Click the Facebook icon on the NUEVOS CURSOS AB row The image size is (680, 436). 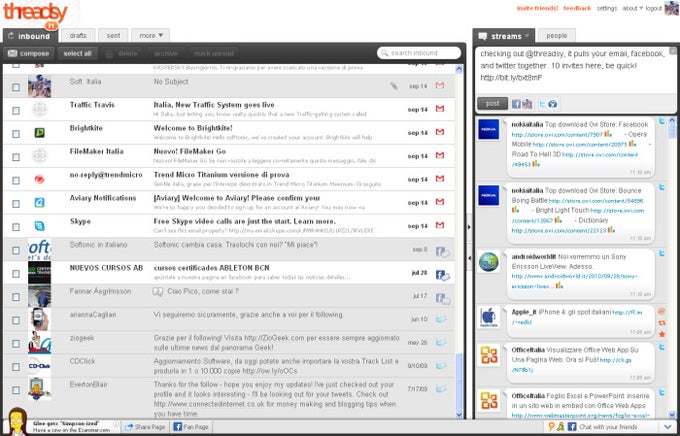442,275
